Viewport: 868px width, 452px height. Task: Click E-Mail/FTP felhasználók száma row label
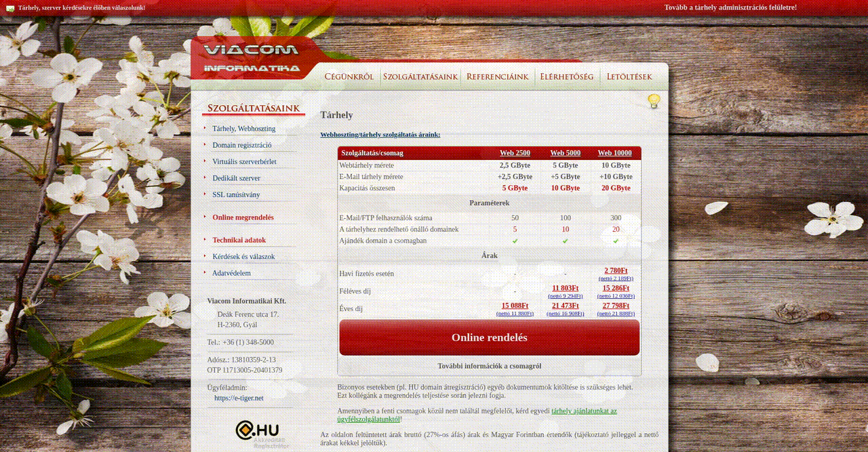(385, 218)
